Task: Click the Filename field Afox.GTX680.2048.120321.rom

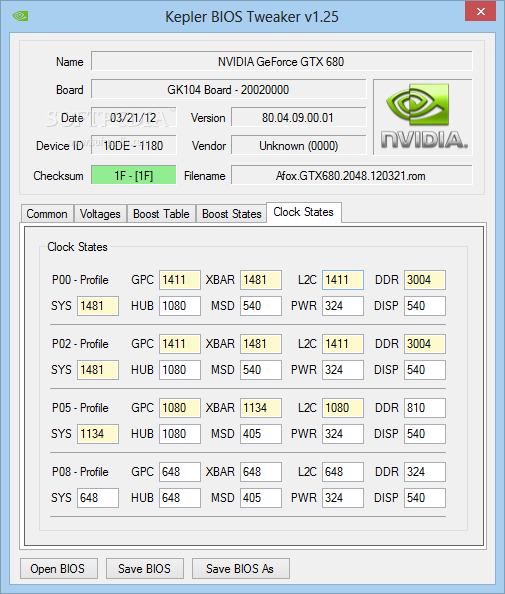Action: tap(352, 175)
